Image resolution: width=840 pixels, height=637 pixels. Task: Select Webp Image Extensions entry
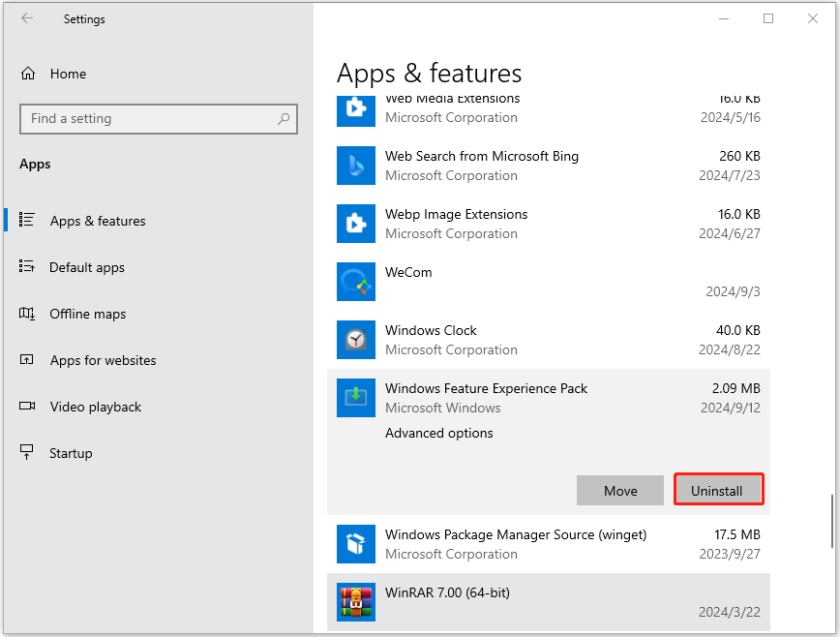click(x=549, y=224)
